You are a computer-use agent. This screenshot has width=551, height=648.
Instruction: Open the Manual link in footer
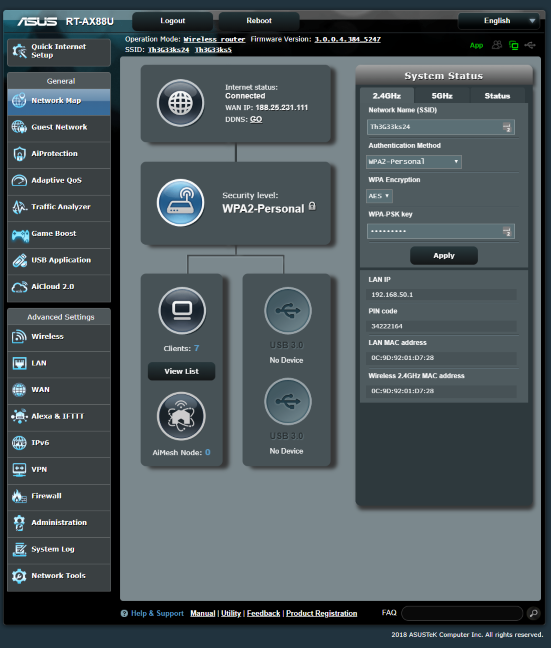tap(203, 613)
